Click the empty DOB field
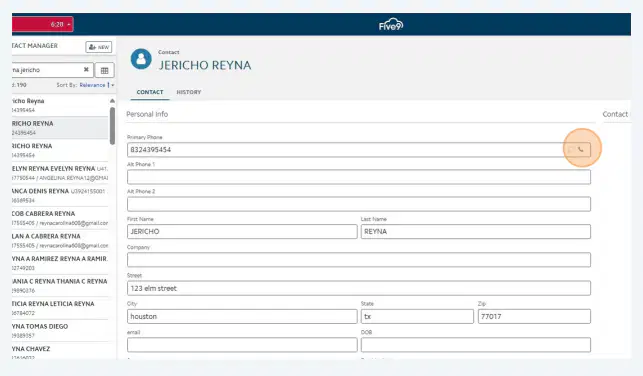The height and width of the screenshot is (376, 643). click(476, 345)
